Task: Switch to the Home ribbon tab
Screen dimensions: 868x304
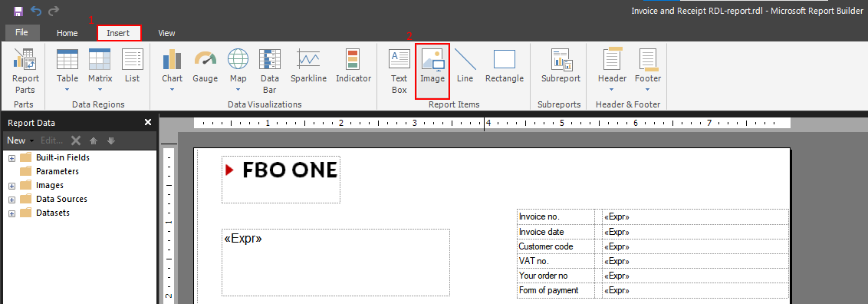Action: (x=67, y=33)
